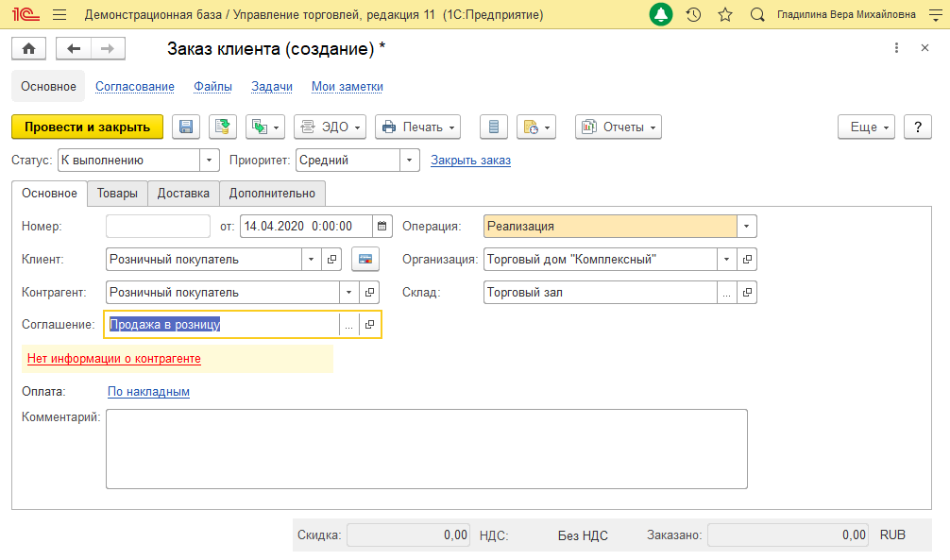The height and width of the screenshot is (560, 950).
Task: Open the create-based-on dropdown icon
Action: point(264,127)
